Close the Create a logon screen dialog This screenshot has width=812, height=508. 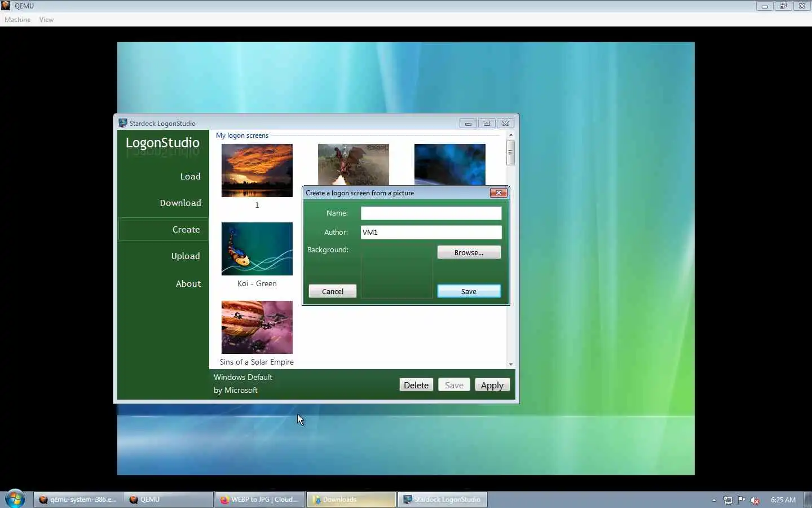[498, 193]
